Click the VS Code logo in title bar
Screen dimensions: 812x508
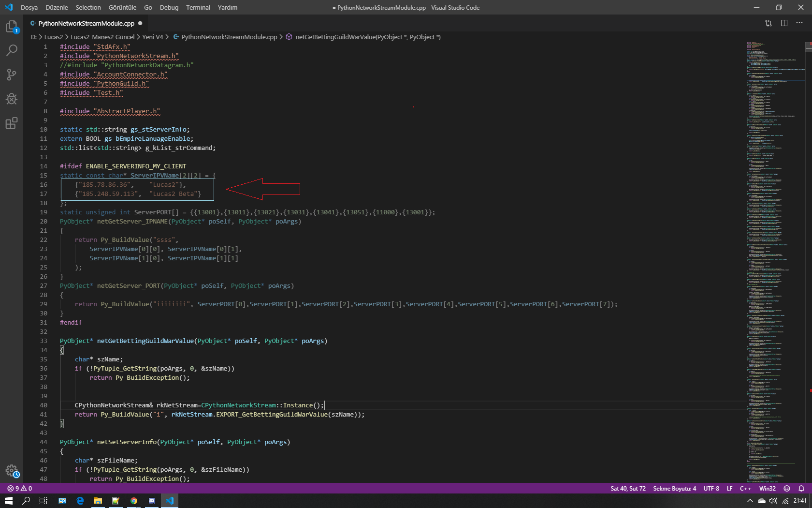[9, 7]
